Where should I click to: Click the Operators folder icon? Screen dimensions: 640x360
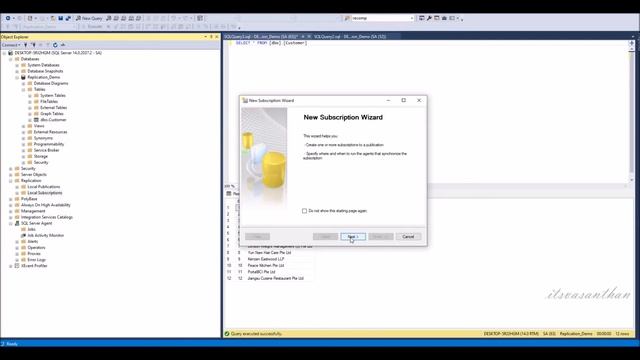[23, 248]
